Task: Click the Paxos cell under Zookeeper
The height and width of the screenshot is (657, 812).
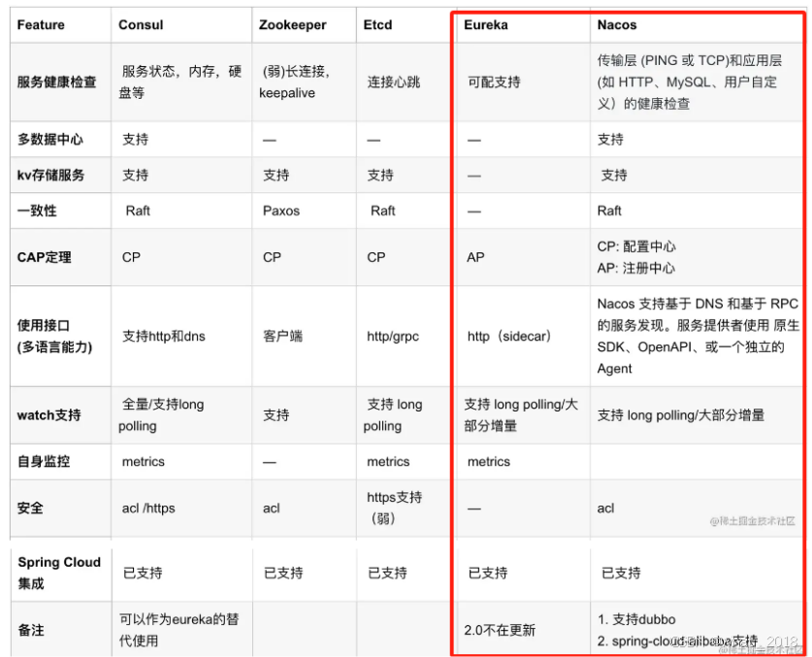Action: (x=281, y=211)
